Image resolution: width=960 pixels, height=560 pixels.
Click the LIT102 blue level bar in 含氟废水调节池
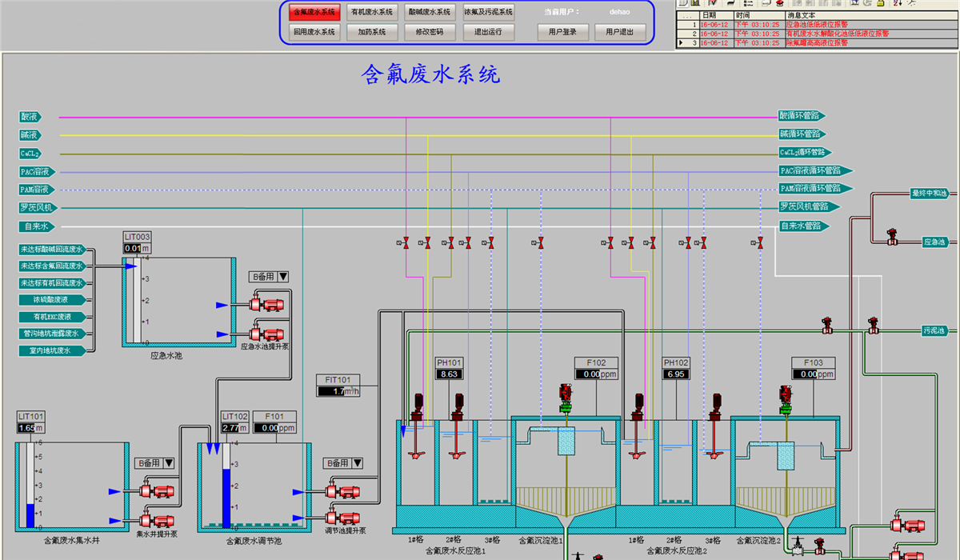point(226,498)
